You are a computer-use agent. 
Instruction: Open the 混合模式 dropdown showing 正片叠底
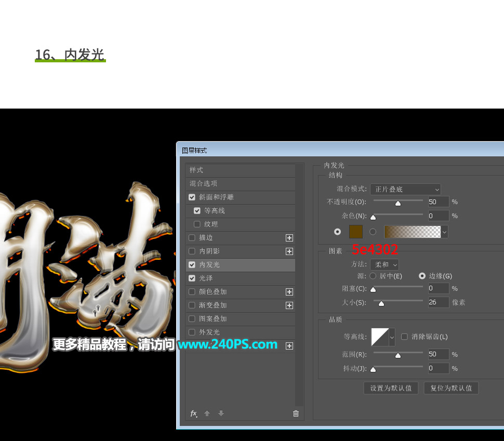click(x=405, y=189)
